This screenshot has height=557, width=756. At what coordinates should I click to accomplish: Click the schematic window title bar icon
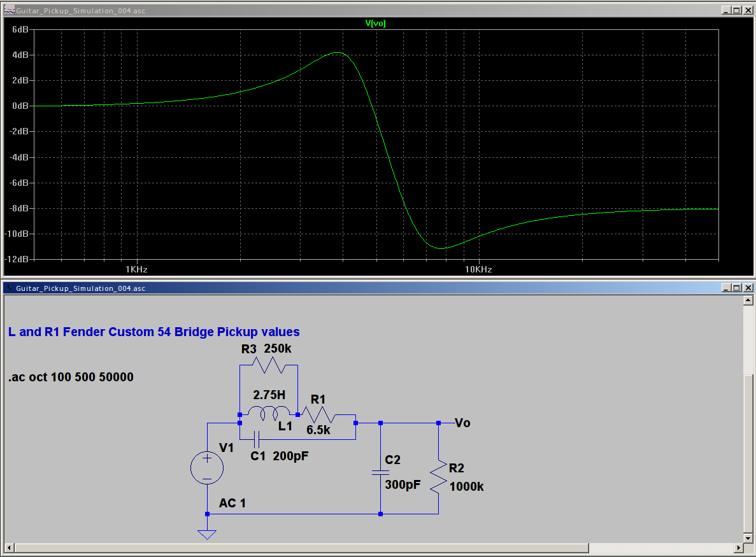[9, 288]
